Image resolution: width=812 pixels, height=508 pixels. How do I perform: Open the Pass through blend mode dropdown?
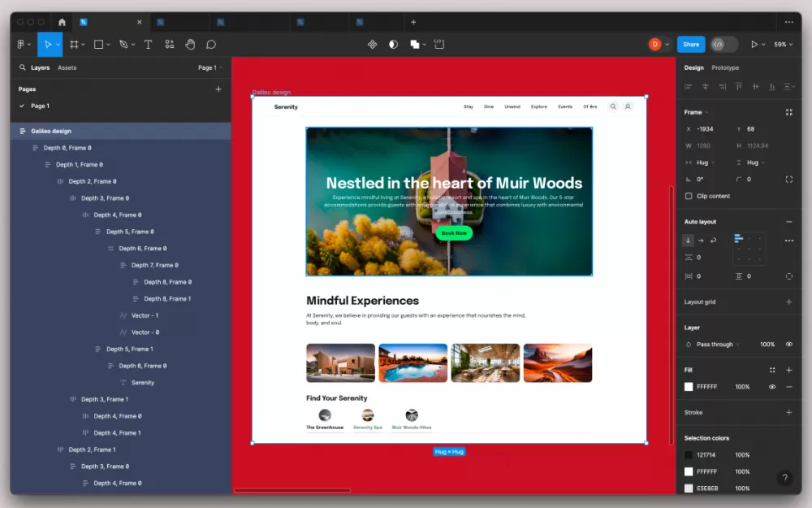pos(715,345)
